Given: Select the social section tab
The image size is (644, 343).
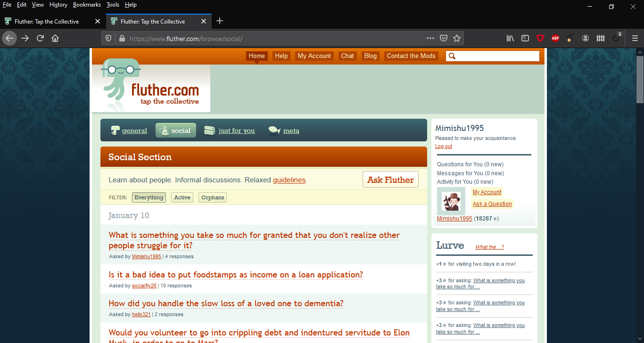Looking at the screenshot, I should click(x=175, y=131).
